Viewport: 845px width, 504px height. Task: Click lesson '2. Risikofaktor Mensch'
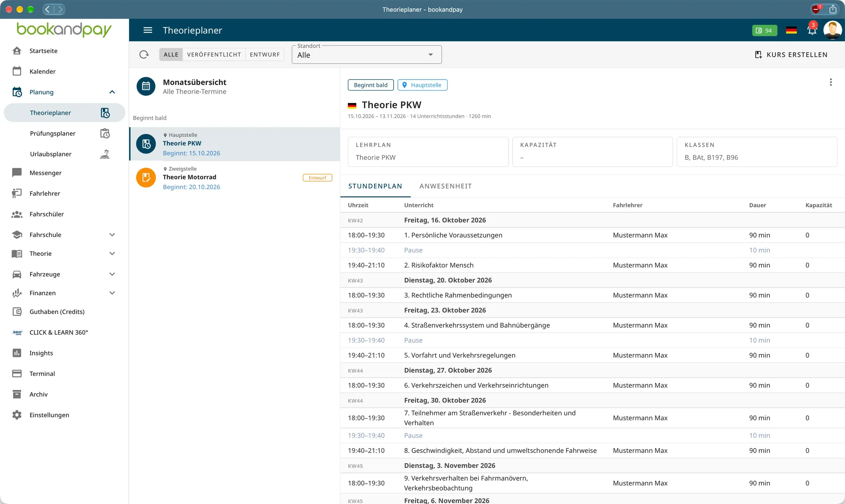coord(439,265)
